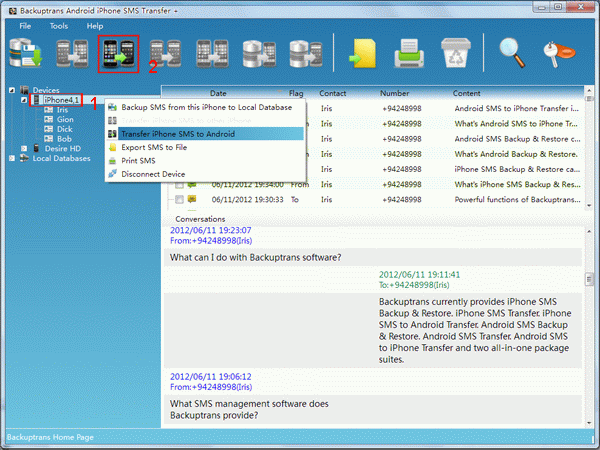Click the contact card icon beside Gion

(x=49, y=119)
